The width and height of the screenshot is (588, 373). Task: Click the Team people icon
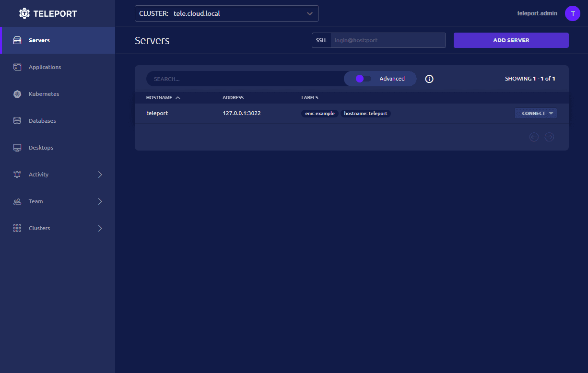(17, 201)
